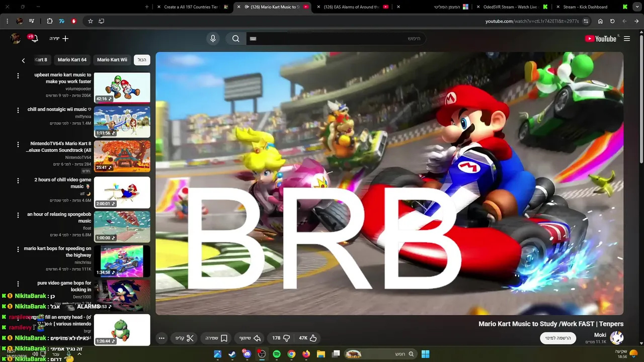Screen dimensions: 644x362
Task: Open the upbeat mario kart music thumbnail
Action: [122, 88]
